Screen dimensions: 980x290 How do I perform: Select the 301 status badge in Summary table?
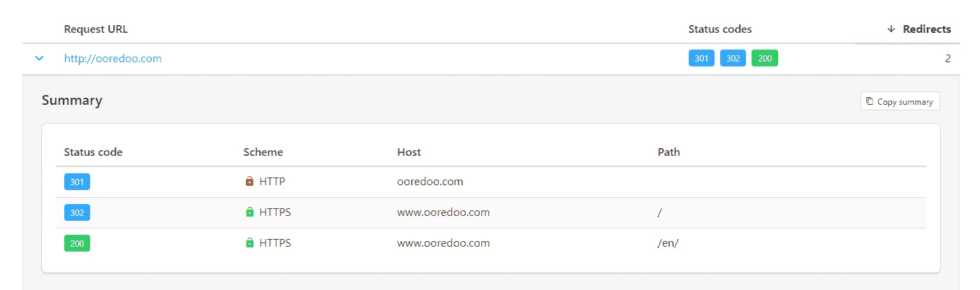click(77, 182)
